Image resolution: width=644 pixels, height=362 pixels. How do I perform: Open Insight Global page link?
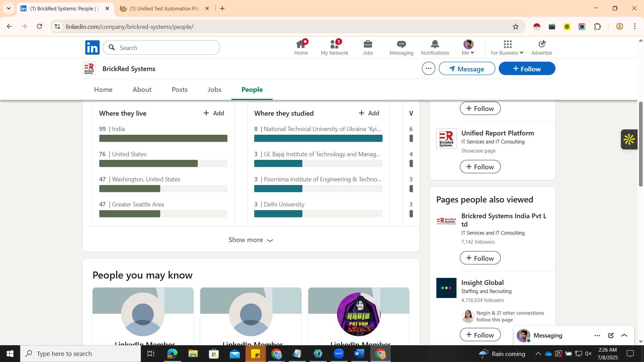click(482, 283)
